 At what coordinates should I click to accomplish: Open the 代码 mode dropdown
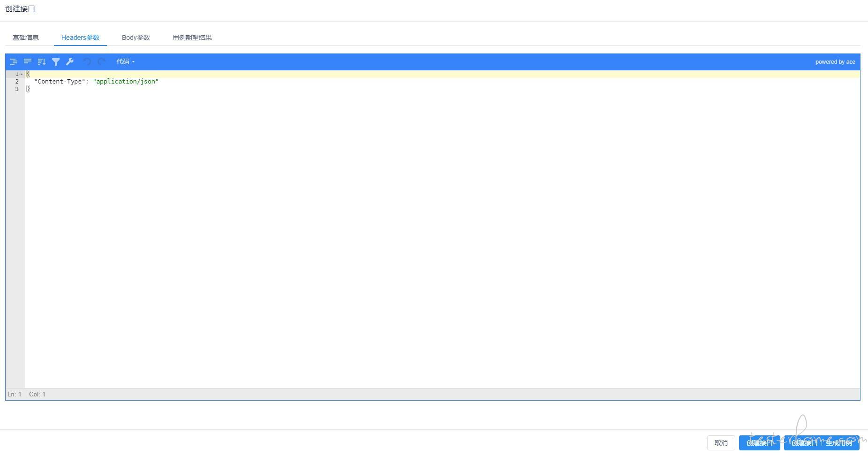125,61
